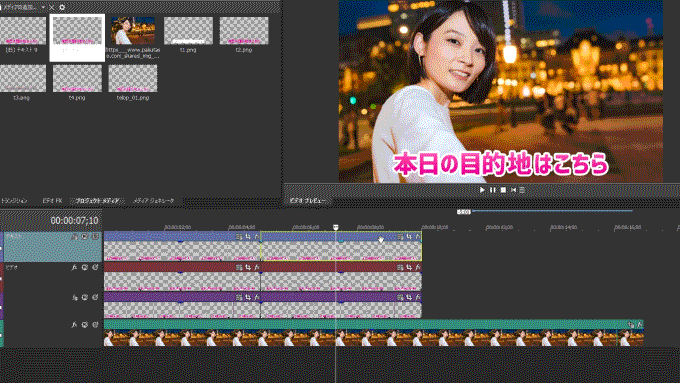Viewport: 680px width, 383px height.
Task: Open Track FX on the purple track
Action: [x=74, y=298]
